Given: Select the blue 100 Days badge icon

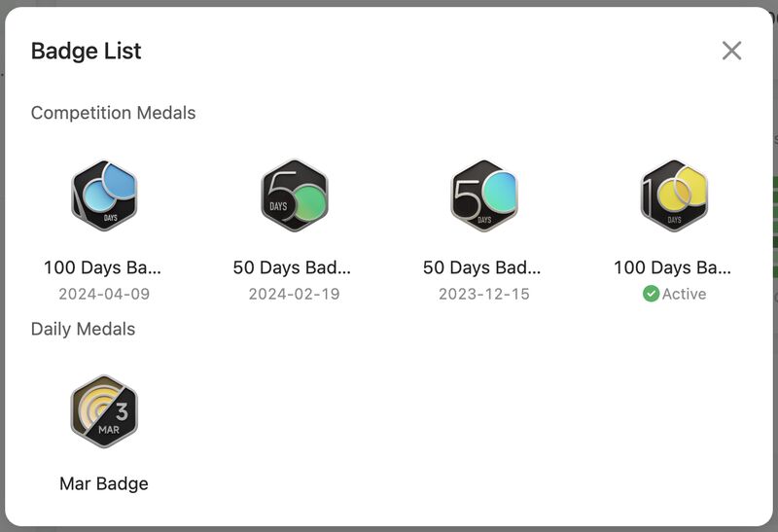Looking at the screenshot, I should pyautogui.click(x=104, y=195).
